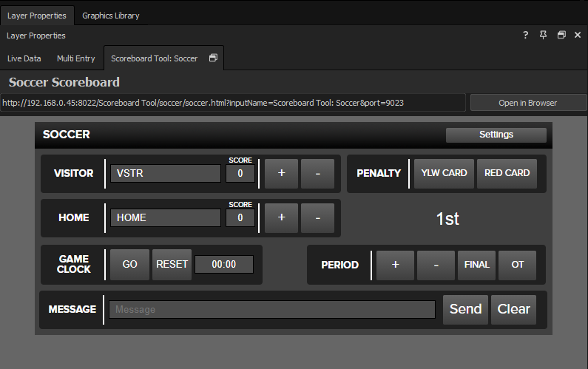Increase the visitor score with plus
This screenshot has width=588, height=369.
click(x=281, y=173)
